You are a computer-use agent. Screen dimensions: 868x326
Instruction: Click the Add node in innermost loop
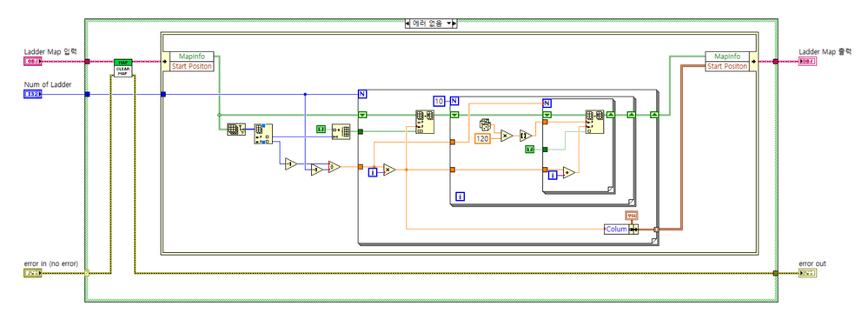click(x=569, y=173)
